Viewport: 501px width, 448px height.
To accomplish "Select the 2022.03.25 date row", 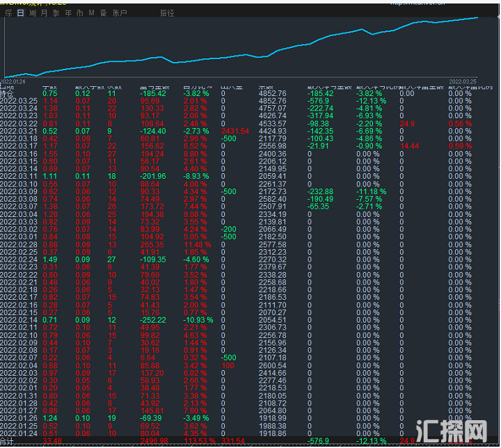I will click(x=19, y=101).
